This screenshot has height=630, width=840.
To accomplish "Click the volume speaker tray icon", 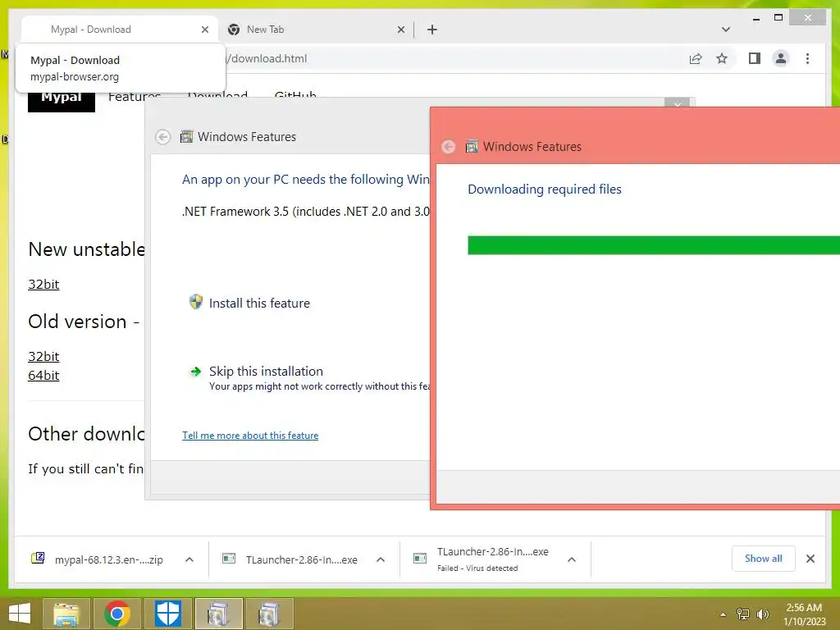I will pyautogui.click(x=762, y=614).
